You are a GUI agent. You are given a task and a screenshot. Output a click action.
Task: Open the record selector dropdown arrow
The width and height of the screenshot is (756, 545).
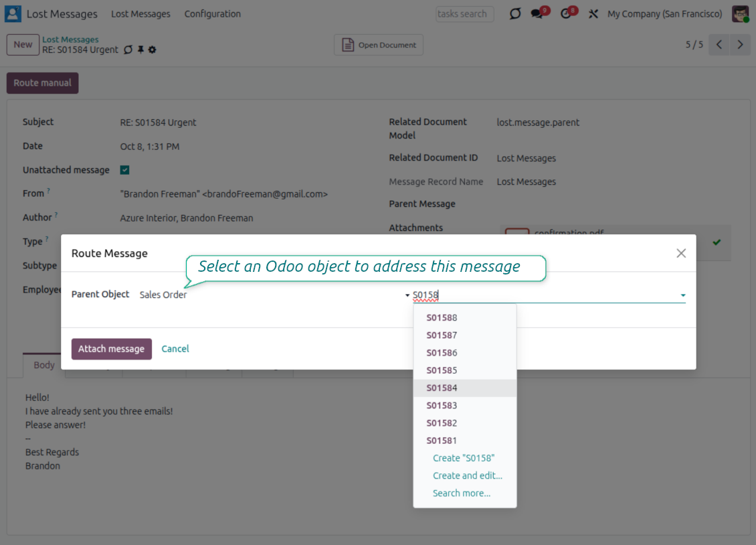coord(683,295)
